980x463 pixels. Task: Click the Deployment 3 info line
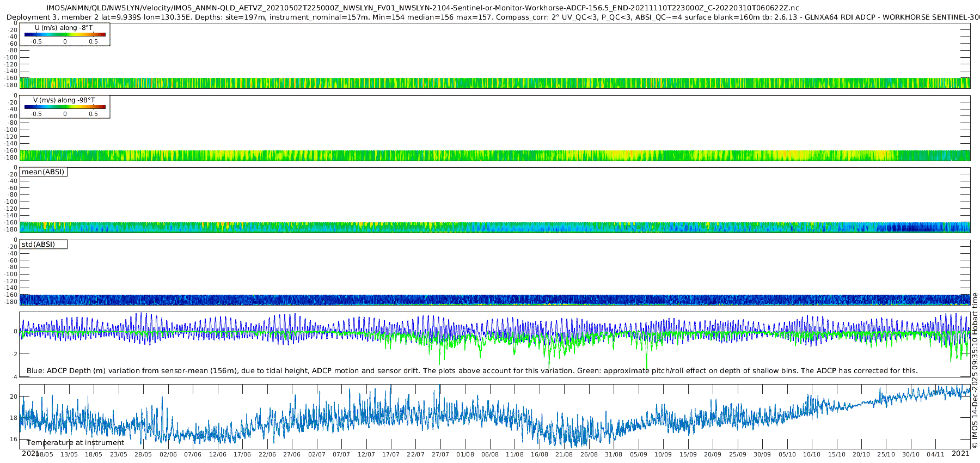pyautogui.click(x=490, y=17)
